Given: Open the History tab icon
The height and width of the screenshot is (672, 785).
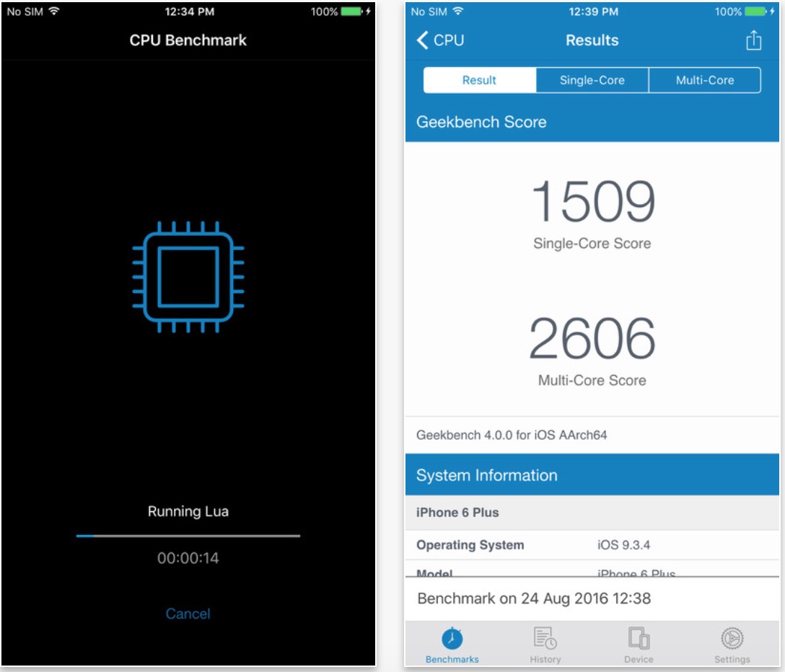Looking at the screenshot, I should tap(545, 645).
